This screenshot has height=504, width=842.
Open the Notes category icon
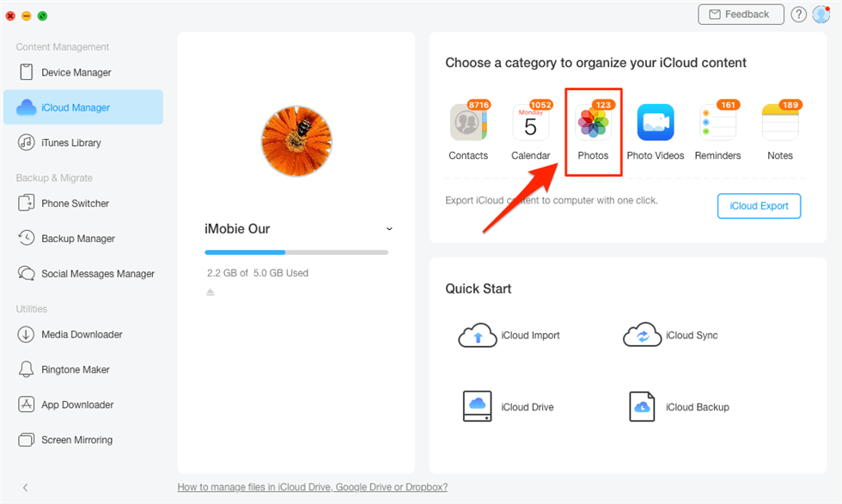tap(780, 124)
